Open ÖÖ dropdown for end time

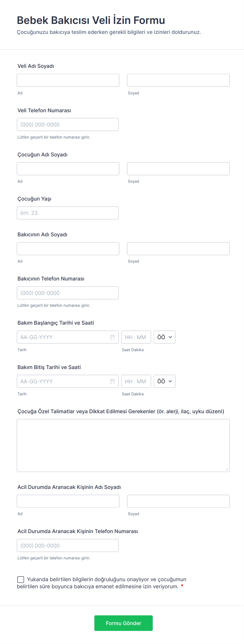coord(165,381)
